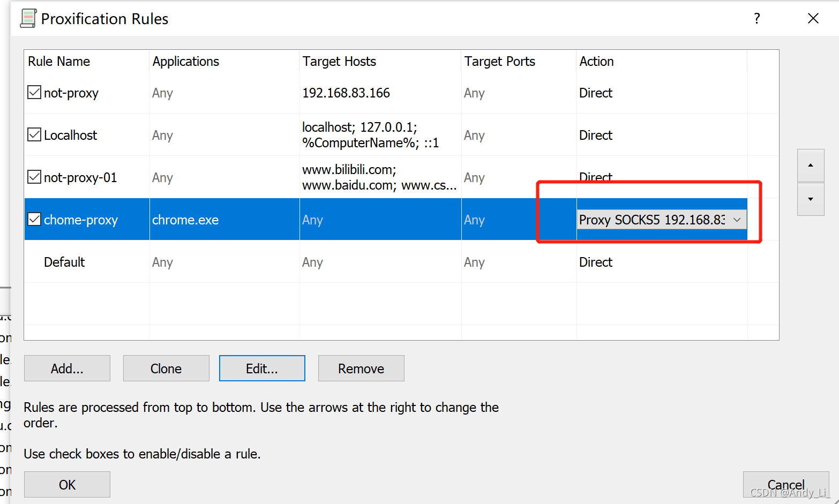Move the selected rule up with arrow button

click(811, 166)
